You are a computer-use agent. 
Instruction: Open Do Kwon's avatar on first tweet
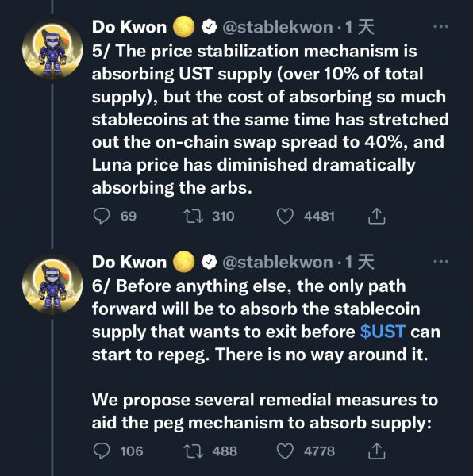click(x=52, y=49)
